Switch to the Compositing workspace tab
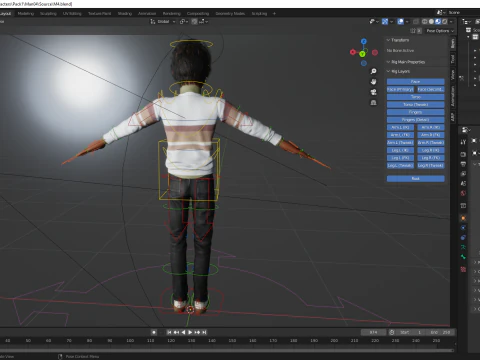Viewport: 480px width, 360px height. [198, 14]
